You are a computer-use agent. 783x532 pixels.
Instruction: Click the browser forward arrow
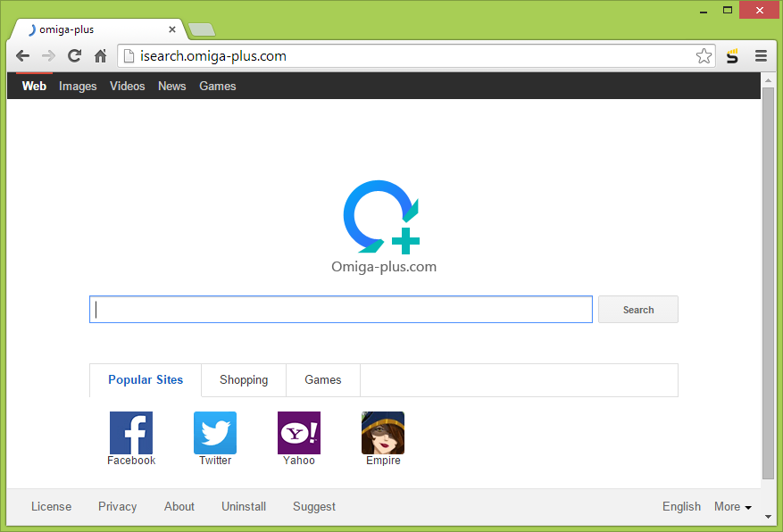click(48, 56)
